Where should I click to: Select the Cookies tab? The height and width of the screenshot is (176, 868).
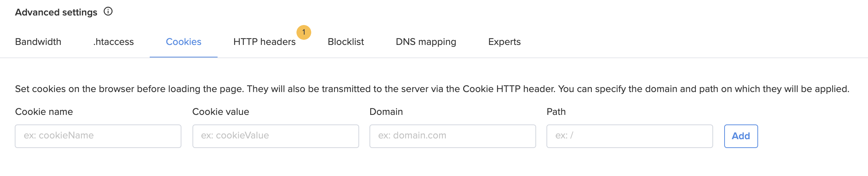pyautogui.click(x=184, y=42)
